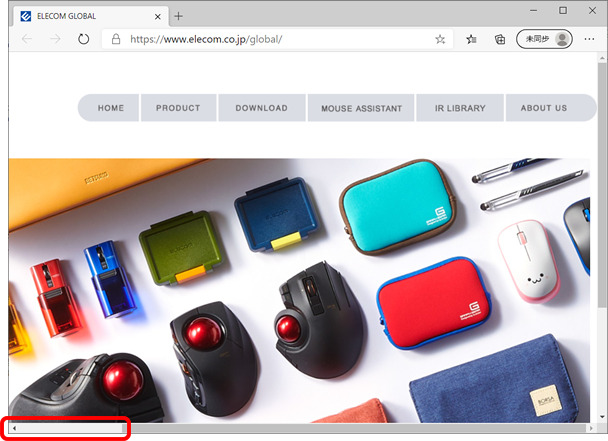608x441 pixels.
Task: Open the collections icon
Action: [500, 39]
